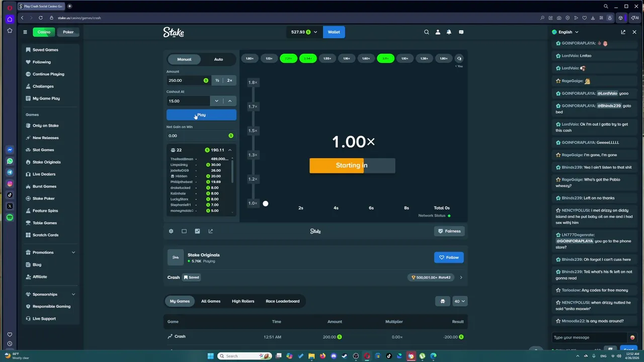Open the user profile icon
Screen dimensions: 644x362
[438, 32]
